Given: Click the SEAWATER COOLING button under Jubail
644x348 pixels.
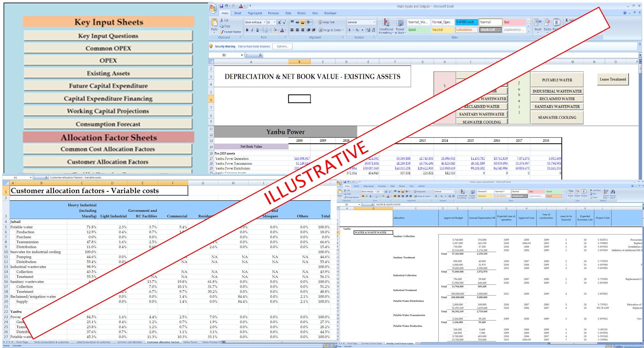Looking at the screenshot, I should click(557, 117).
